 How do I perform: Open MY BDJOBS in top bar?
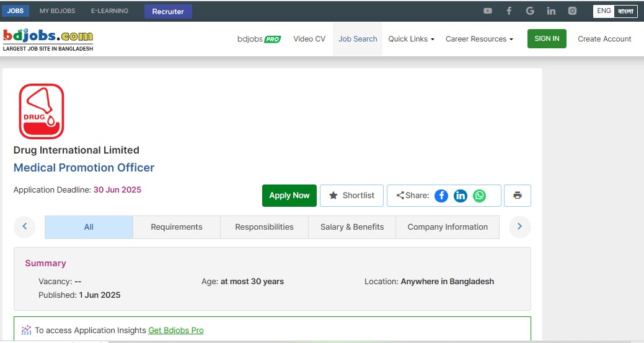click(x=57, y=11)
